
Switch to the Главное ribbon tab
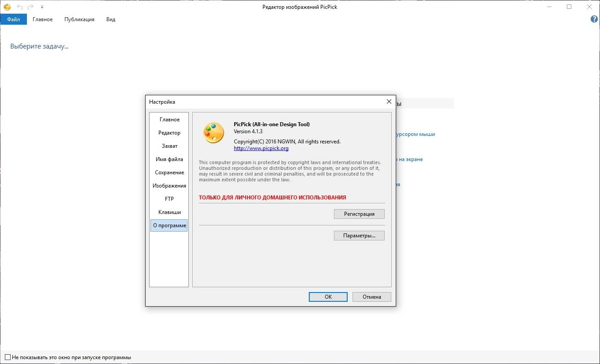click(43, 19)
